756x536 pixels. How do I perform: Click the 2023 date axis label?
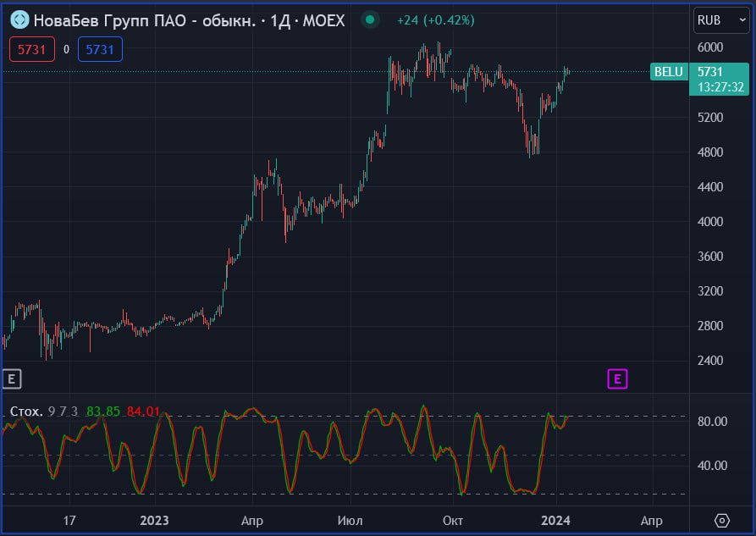154,521
